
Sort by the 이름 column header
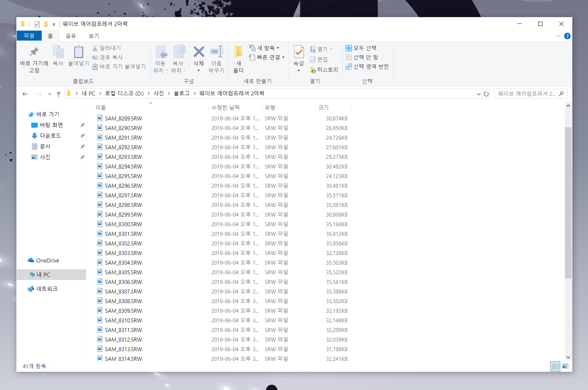[151, 108]
